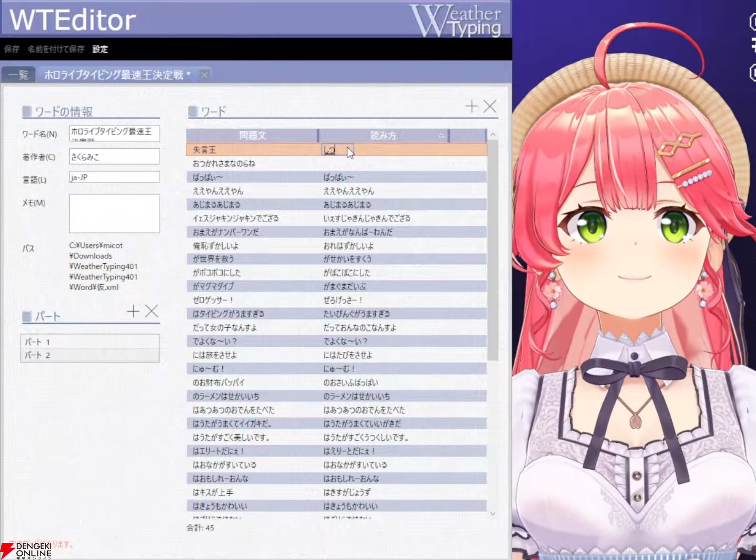Select the 俺恥ずかしいよ row
The height and width of the screenshot is (560, 756).
tap(337, 246)
